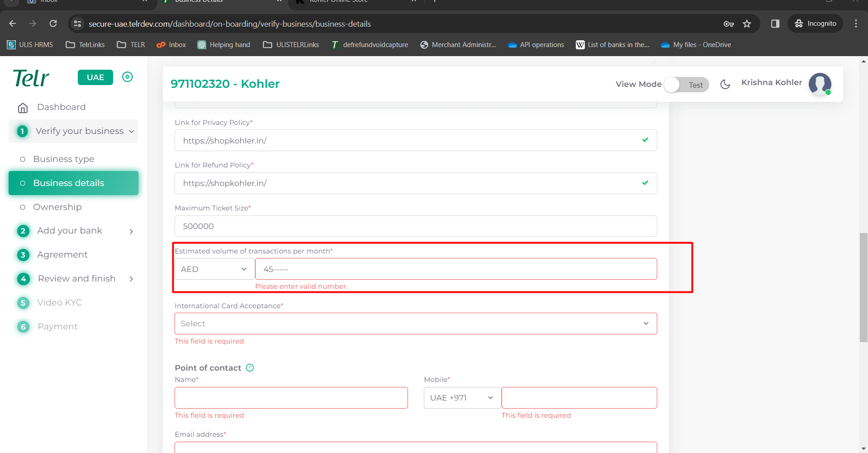The image size is (868, 453).
Task: Edit Maximum Ticket Size field
Action: point(416,226)
